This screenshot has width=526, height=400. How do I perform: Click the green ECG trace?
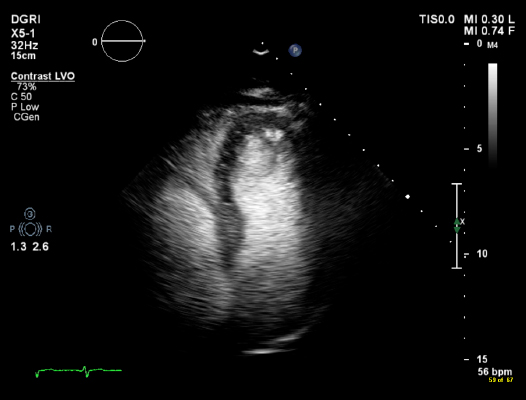tap(78, 371)
